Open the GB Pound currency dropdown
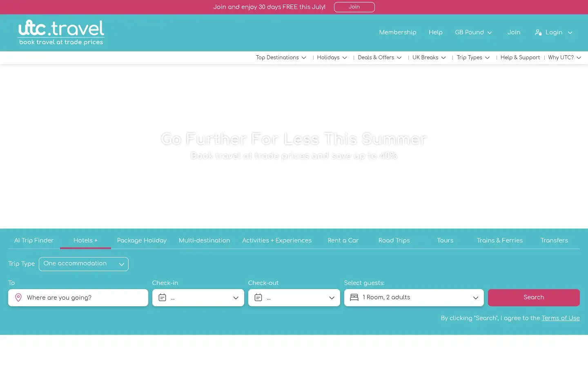 pyautogui.click(x=474, y=32)
